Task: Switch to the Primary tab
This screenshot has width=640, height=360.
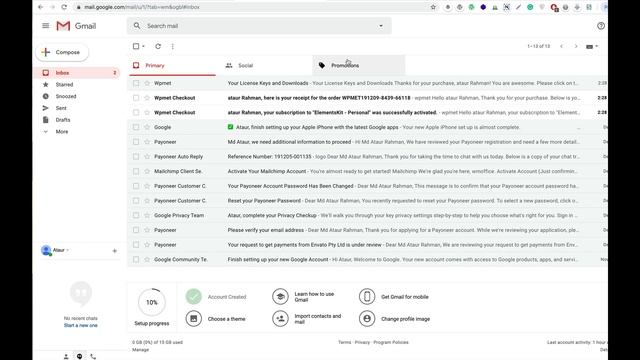Action: click(172, 65)
